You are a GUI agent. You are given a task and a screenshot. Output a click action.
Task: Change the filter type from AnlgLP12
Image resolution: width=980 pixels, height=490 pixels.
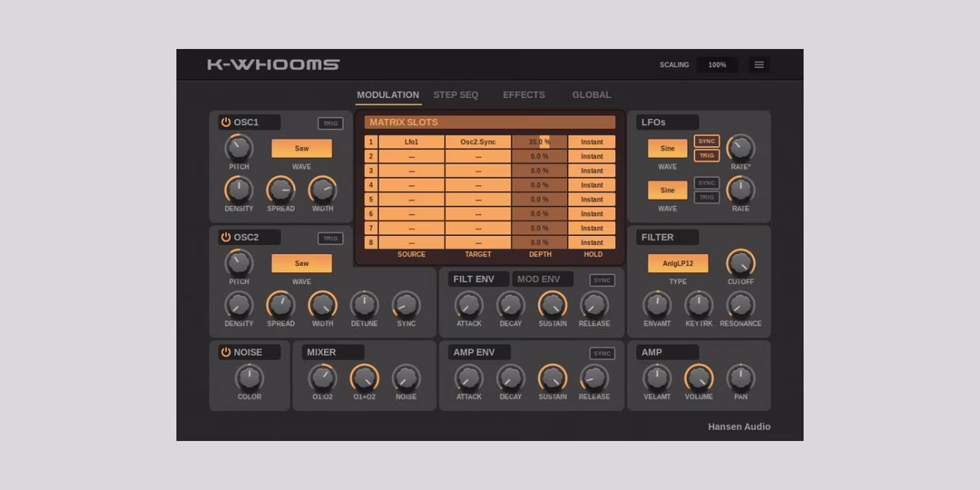(x=679, y=263)
